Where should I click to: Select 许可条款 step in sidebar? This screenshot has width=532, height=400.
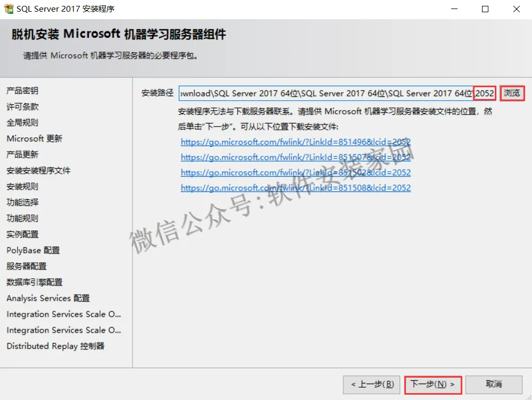coord(22,106)
